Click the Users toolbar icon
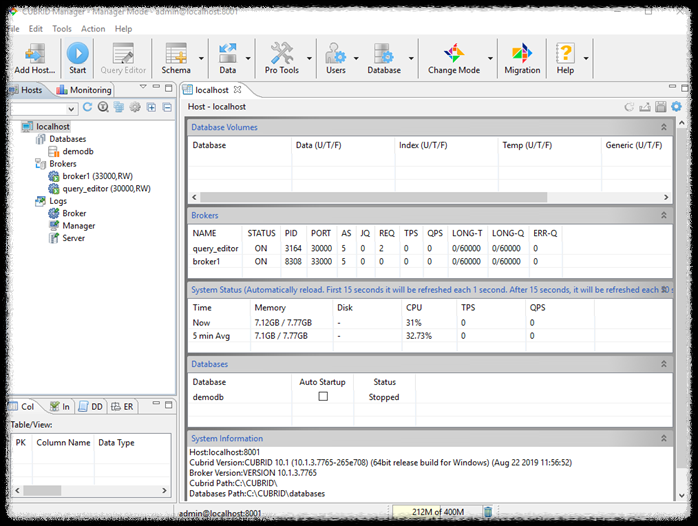The height and width of the screenshot is (526, 698). [336, 58]
